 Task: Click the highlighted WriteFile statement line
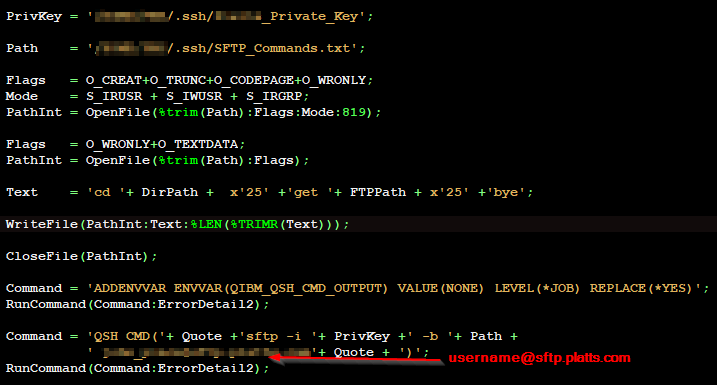tap(177, 225)
